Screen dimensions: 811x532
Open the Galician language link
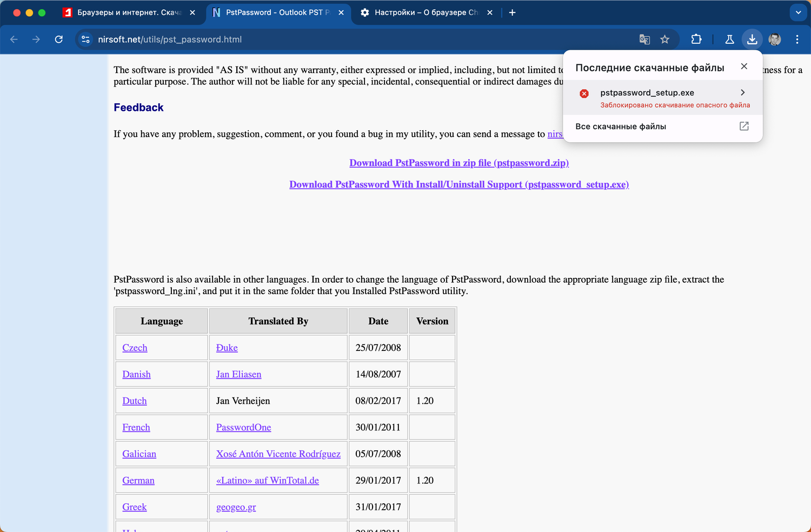[139, 454]
